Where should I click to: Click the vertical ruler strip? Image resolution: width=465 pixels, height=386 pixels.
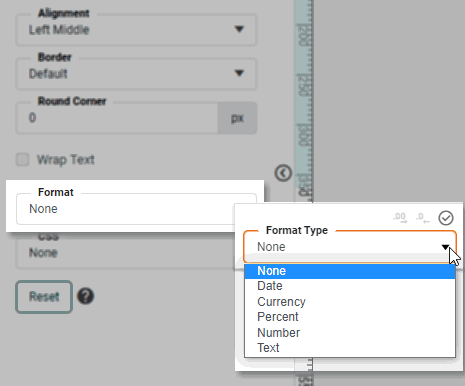(303, 100)
